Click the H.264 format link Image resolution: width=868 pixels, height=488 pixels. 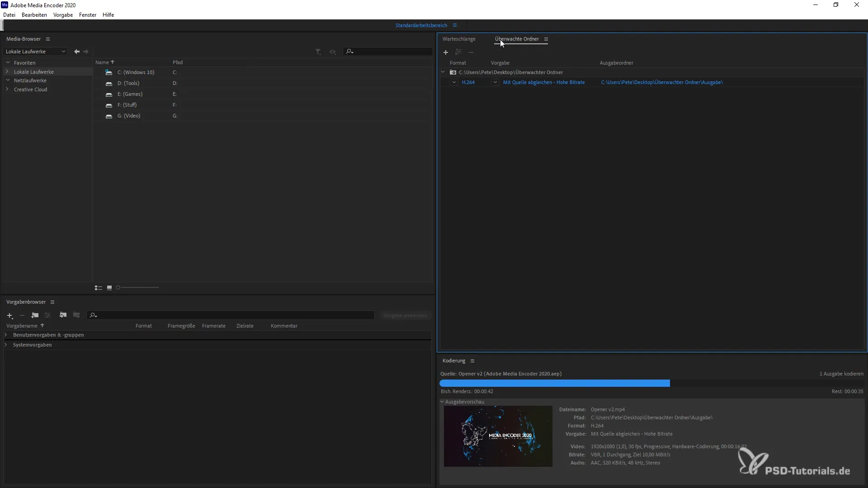[x=468, y=82]
